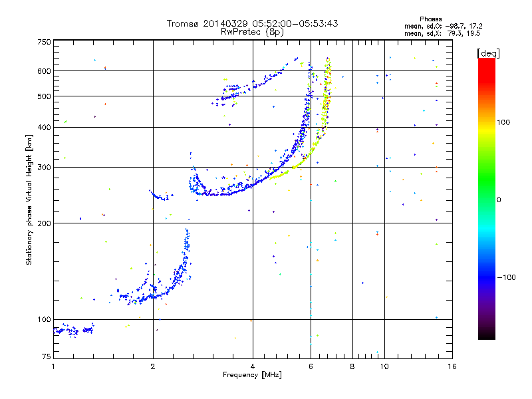Click the x-axis tick label "6"

point(311,366)
